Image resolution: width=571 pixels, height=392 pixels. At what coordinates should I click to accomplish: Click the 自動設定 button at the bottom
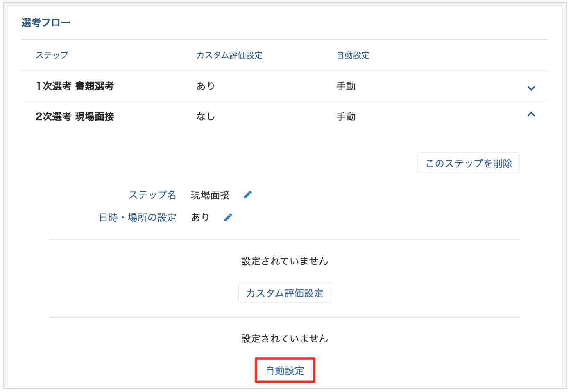click(x=285, y=370)
